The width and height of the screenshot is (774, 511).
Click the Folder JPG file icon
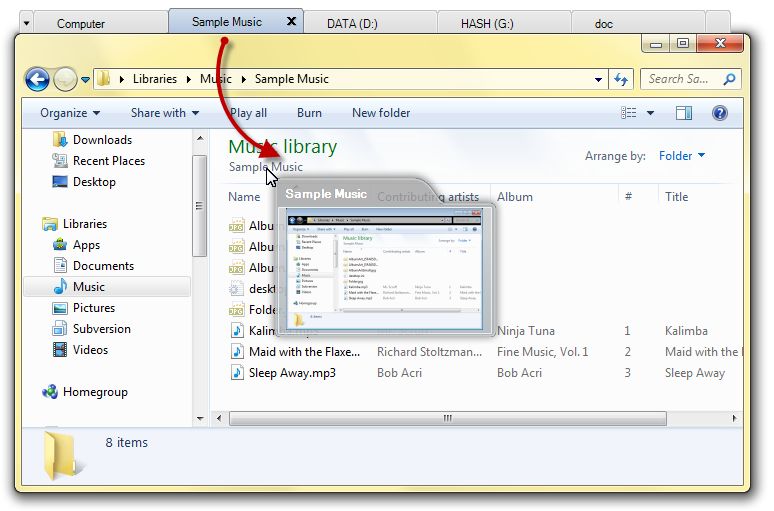pyautogui.click(x=236, y=310)
